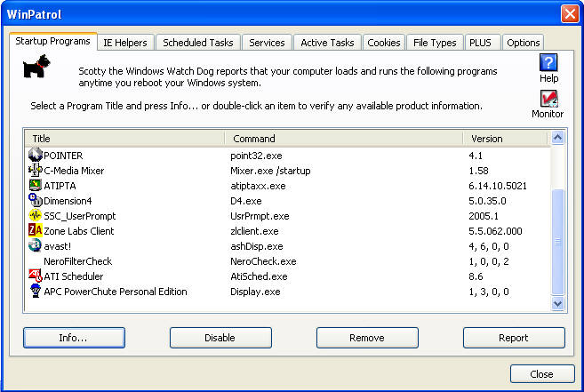Click the ashDisp.exe command cell

(257, 246)
